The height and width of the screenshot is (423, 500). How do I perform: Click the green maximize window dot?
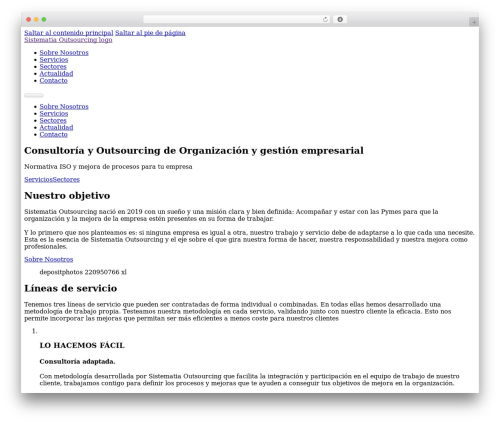click(x=44, y=19)
